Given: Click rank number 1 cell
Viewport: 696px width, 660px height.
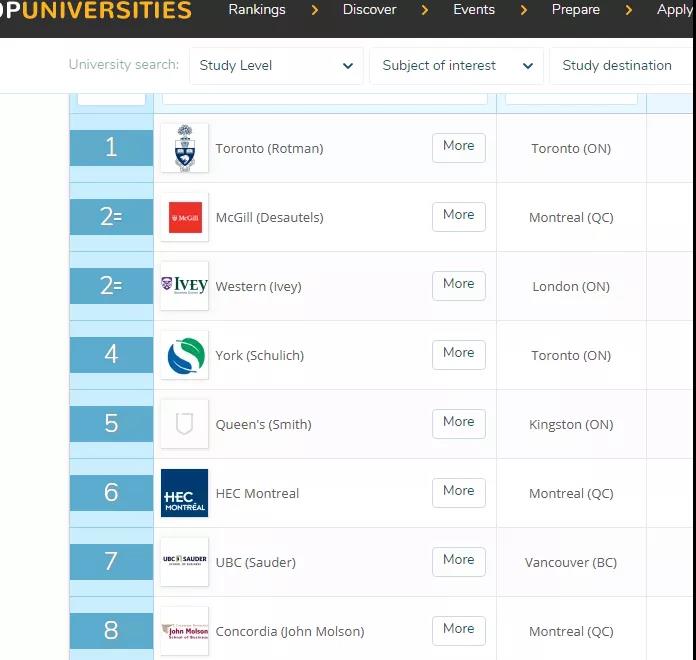Looking at the screenshot, I should (x=111, y=148).
